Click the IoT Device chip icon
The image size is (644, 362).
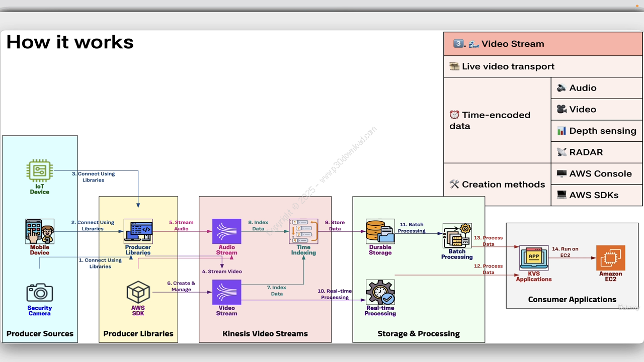[x=40, y=170]
